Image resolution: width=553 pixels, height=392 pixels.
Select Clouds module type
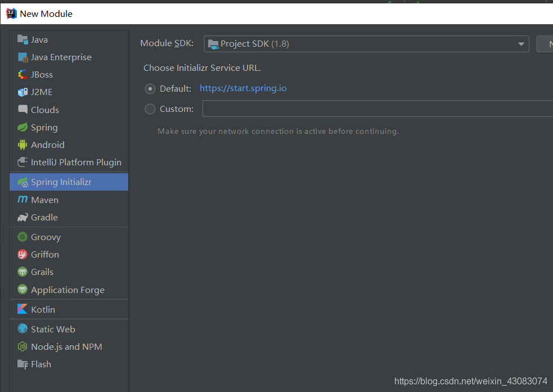click(x=69, y=110)
